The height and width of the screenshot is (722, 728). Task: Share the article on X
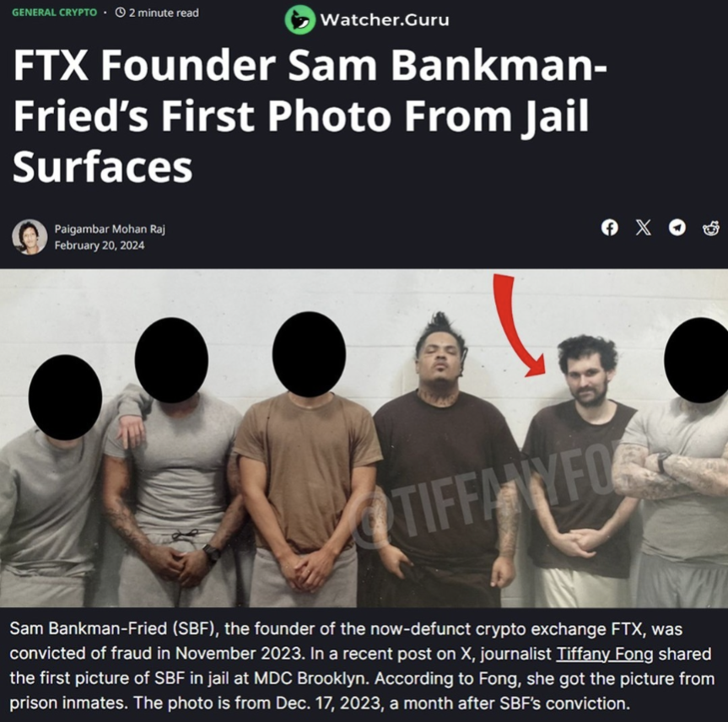pyautogui.click(x=643, y=228)
